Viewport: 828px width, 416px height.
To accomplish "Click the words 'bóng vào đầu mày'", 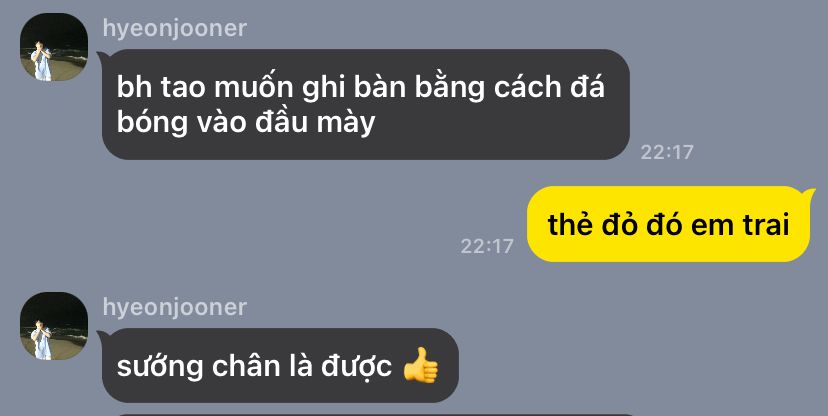I will click(x=246, y=123).
